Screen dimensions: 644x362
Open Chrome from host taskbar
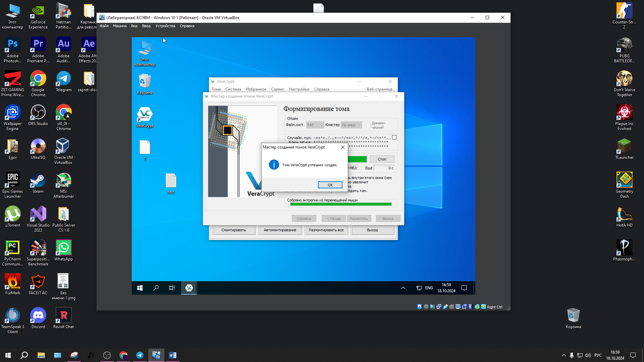click(x=123, y=355)
